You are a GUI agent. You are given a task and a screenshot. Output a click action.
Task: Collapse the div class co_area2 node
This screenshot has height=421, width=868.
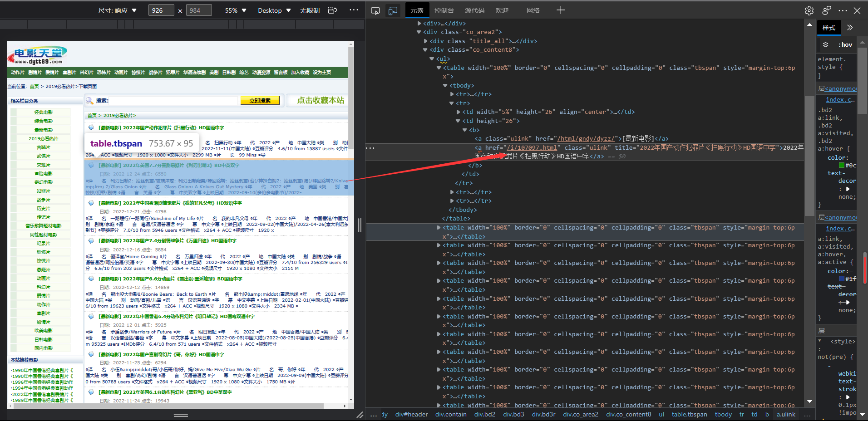tap(419, 32)
